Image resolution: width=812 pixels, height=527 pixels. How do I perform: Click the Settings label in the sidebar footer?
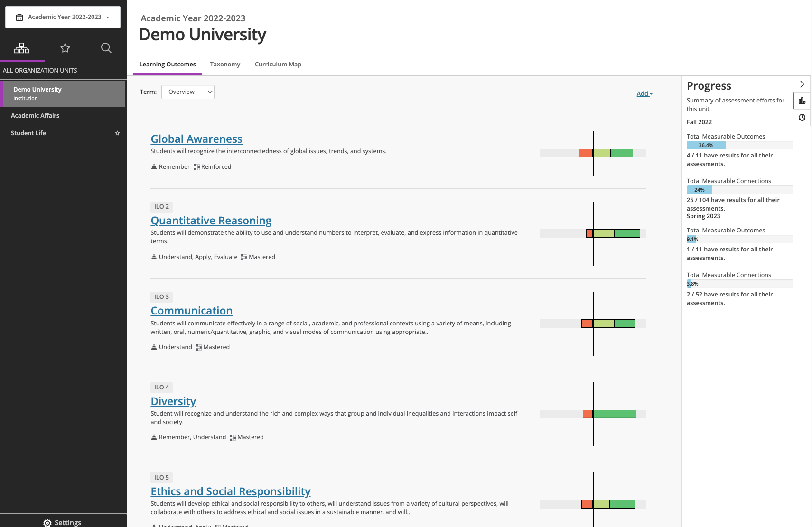click(x=68, y=523)
